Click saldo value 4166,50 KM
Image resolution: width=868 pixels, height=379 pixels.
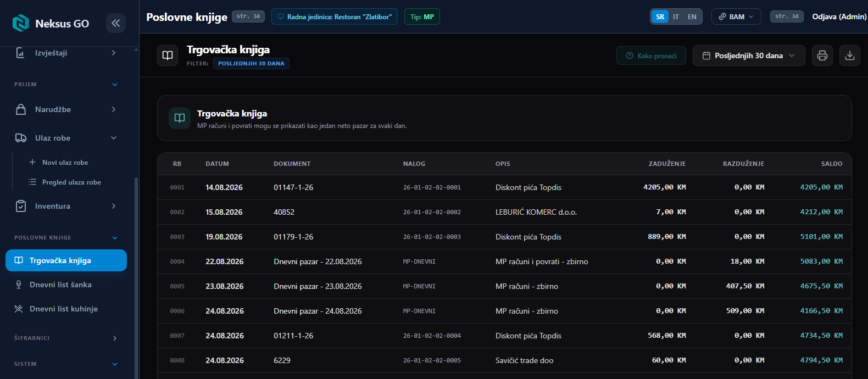pos(821,311)
